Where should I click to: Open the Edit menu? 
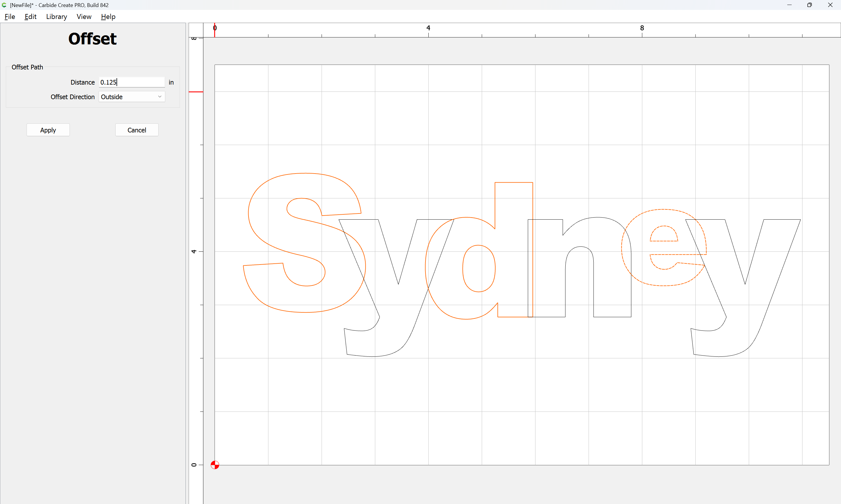pyautogui.click(x=30, y=17)
